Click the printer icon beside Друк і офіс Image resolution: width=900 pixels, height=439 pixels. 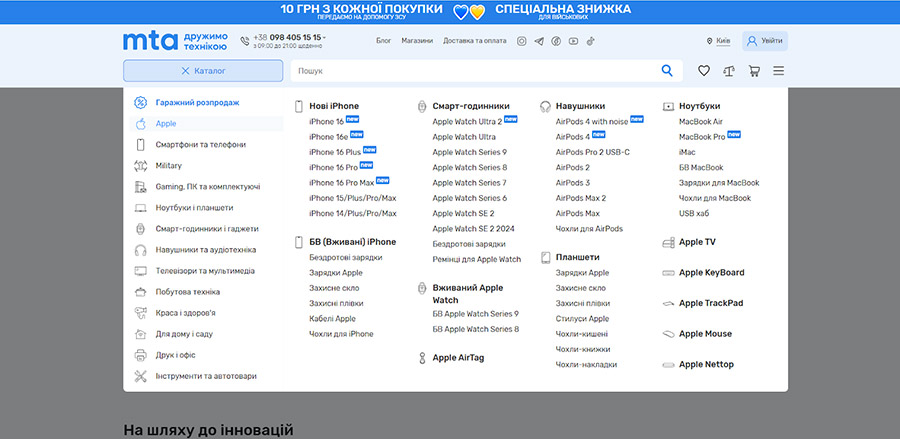[x=141, y=355]
